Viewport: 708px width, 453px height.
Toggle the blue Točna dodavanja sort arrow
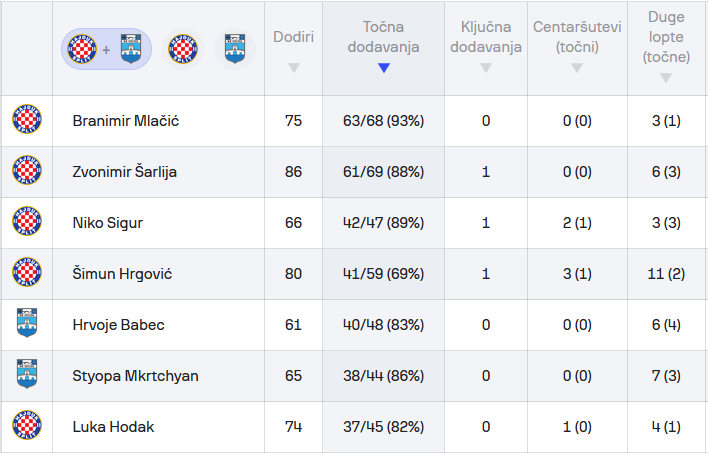point(384,68)
